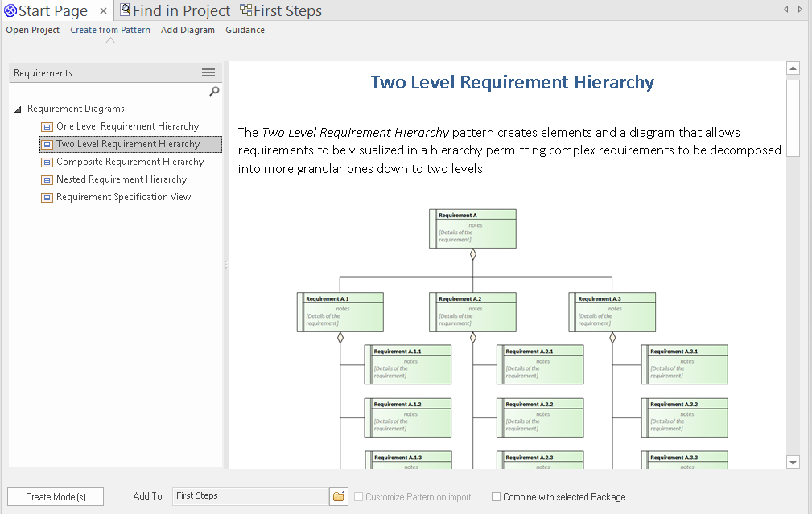This screenshot has width=812, height=514.
Task: Switch to the First Steps tab
Action: point(281,10)
